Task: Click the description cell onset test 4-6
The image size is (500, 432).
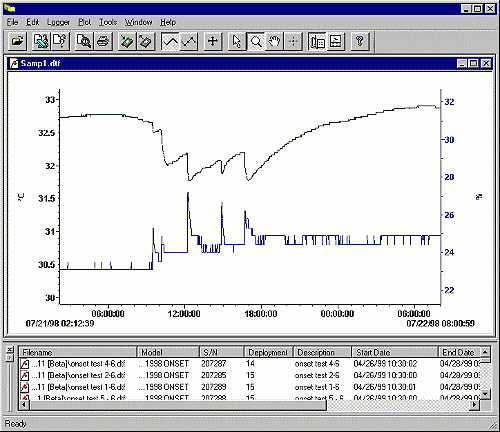Action: pyautogui.click(x=317, y=364)
